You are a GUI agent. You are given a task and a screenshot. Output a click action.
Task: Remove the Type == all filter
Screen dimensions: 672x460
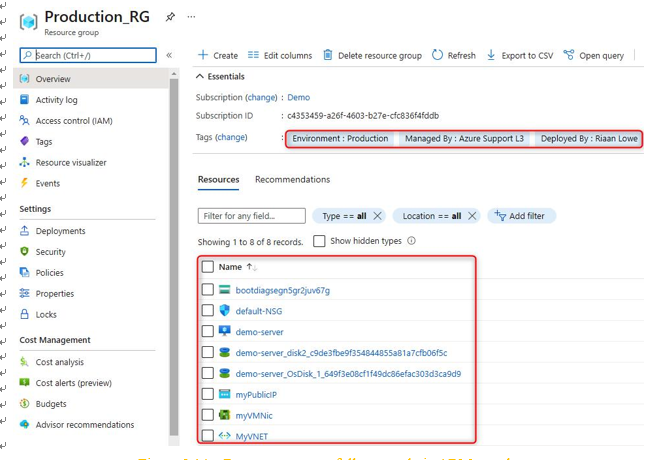[x=377, y=216]
